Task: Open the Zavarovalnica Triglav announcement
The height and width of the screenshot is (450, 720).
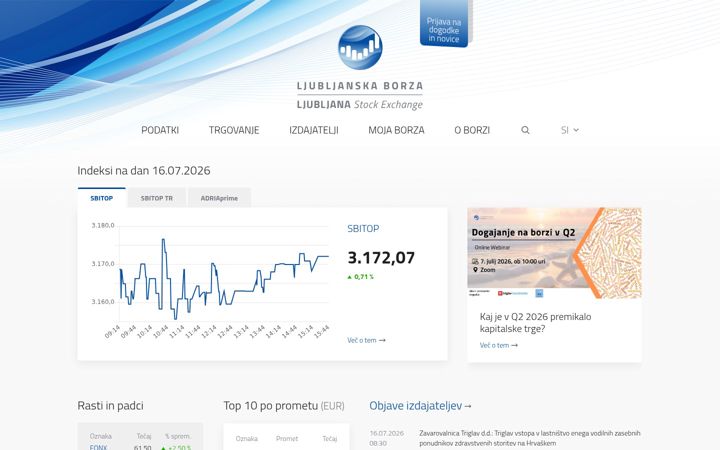Action: [529, 438]
